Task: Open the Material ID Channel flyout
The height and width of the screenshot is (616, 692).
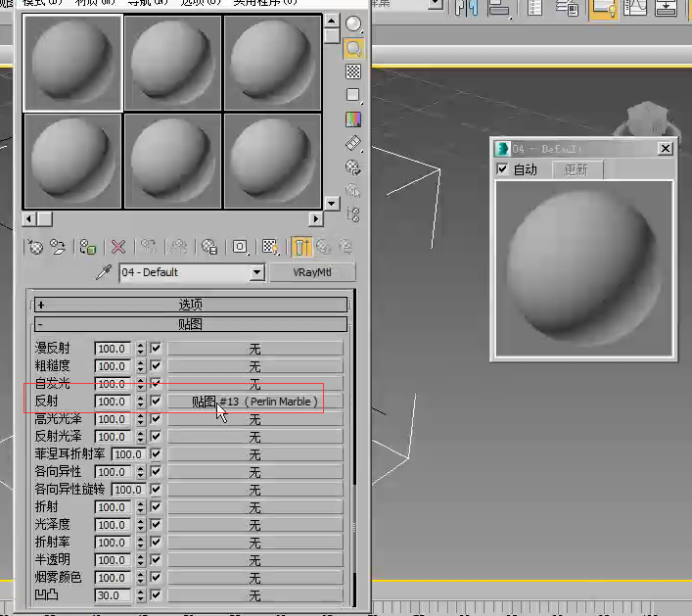Action: coord(240,247)
